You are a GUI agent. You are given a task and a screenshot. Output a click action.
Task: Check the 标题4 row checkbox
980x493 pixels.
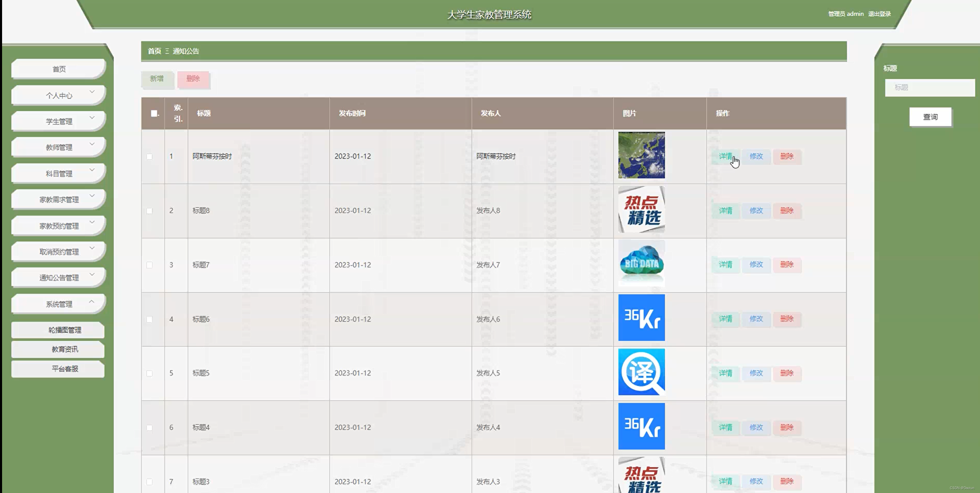tap(150, 428)
